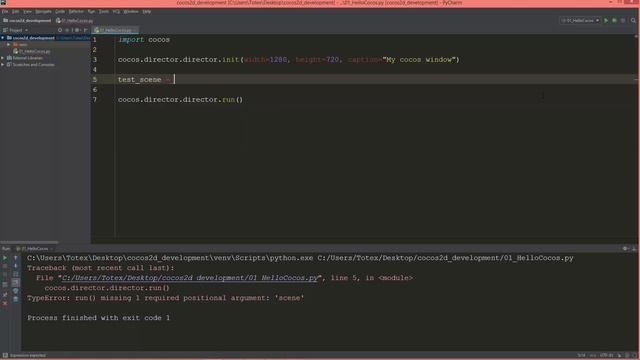Open the Help menu
Viewport: 640px width, 360px height.
pos(147,11)
